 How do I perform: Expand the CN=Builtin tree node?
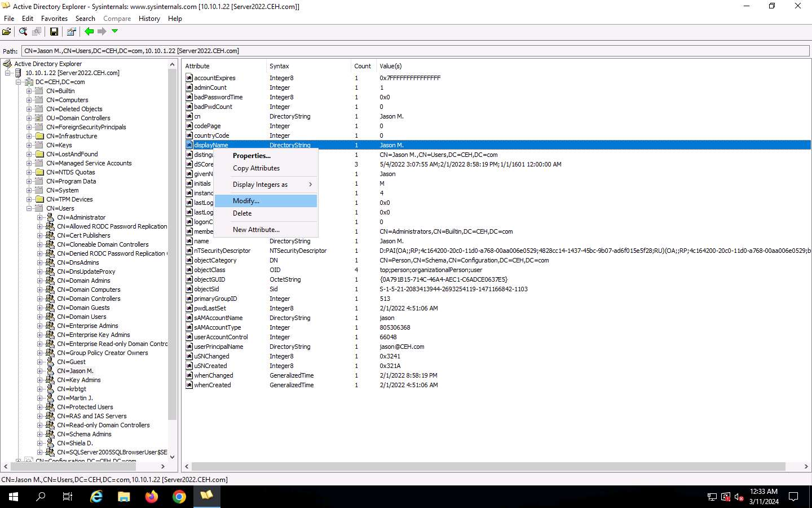click(29, 91)
